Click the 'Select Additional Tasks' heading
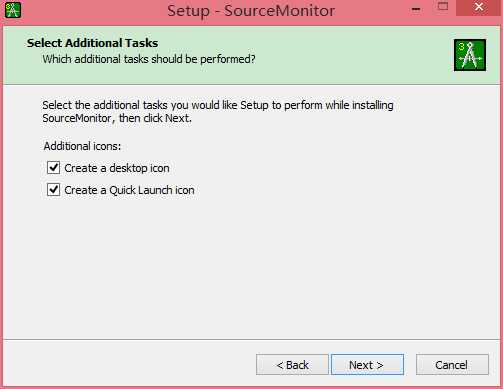 pyautogui.click(x=92, y=43)
